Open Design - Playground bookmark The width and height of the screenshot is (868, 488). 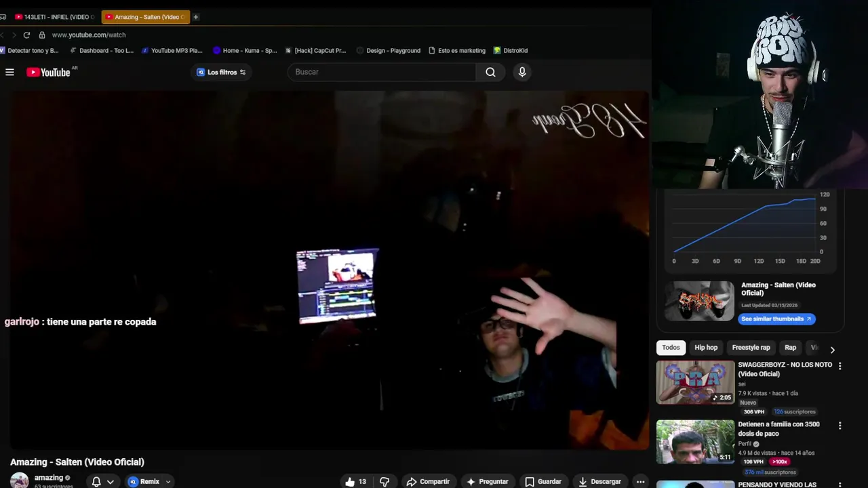pos(389,50)
